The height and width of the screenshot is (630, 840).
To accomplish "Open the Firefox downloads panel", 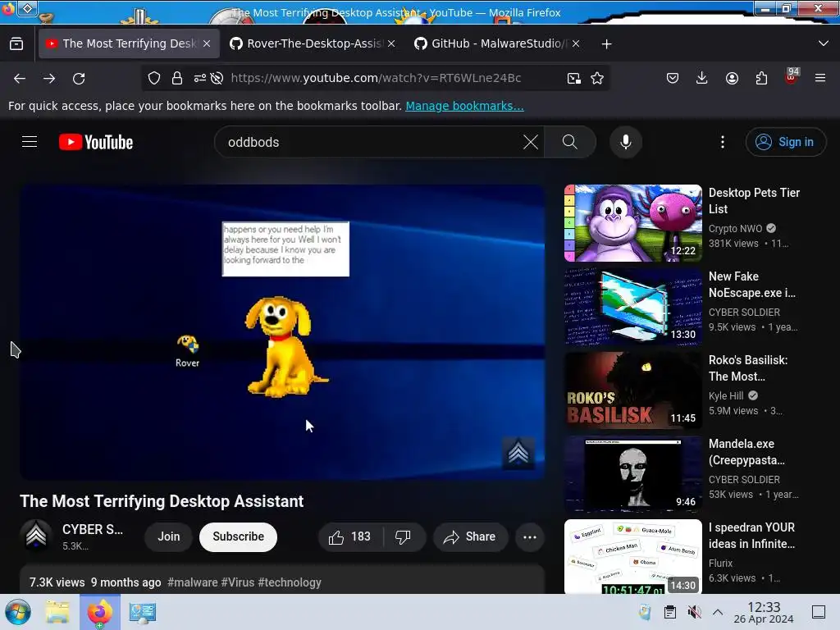I will pos(702,78).
